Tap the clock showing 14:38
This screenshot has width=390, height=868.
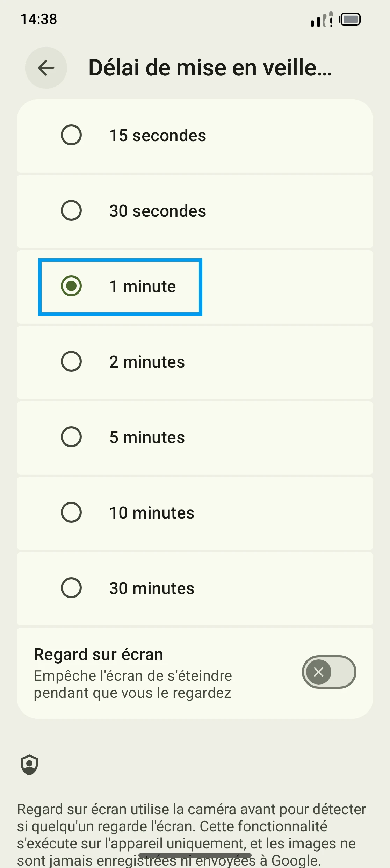(39, 19)
